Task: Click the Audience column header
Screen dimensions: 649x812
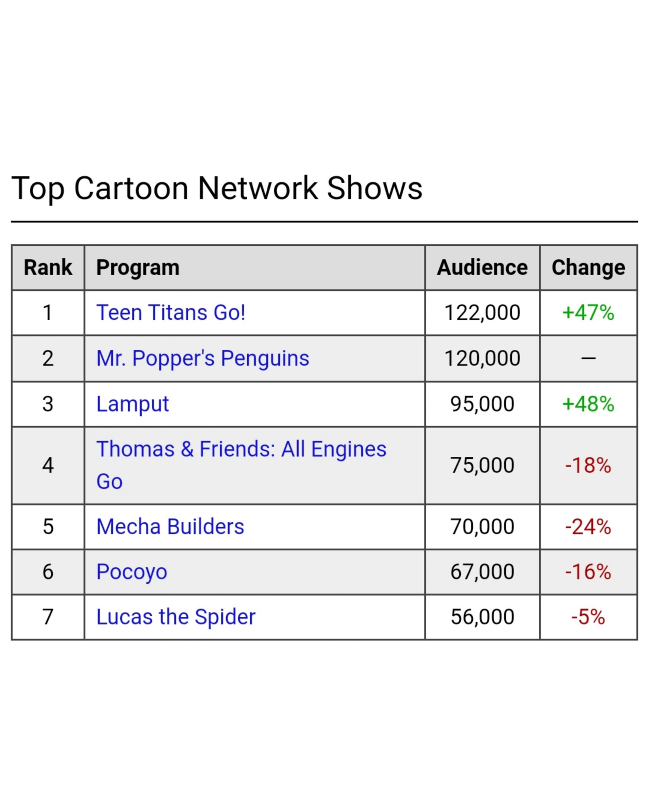Action: click(x=482, y=268)
